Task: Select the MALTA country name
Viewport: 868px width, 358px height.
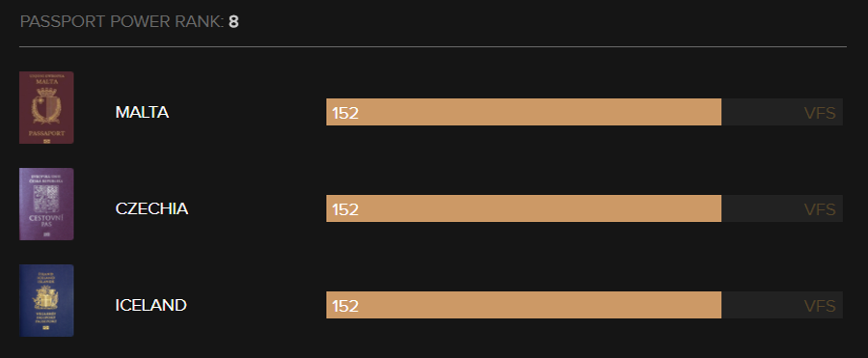Action: tap(142, 113)
